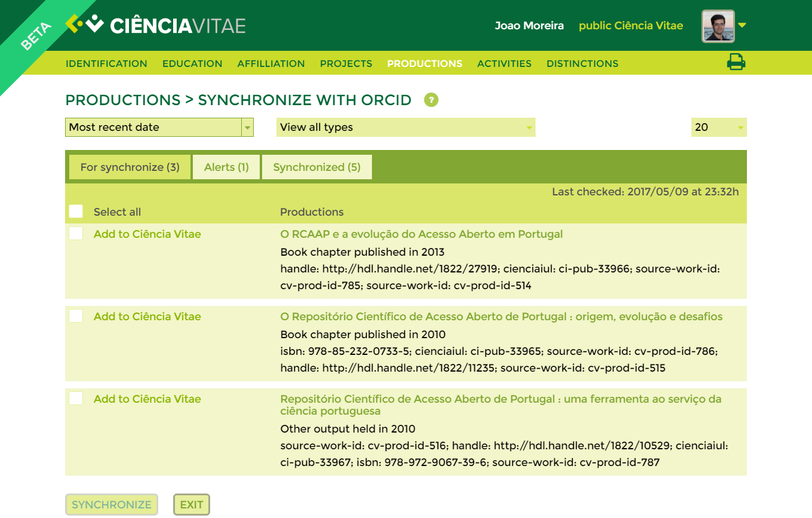The image size is (812, 518).
Task: Select the Productions menu item
Action: (425, 63)
